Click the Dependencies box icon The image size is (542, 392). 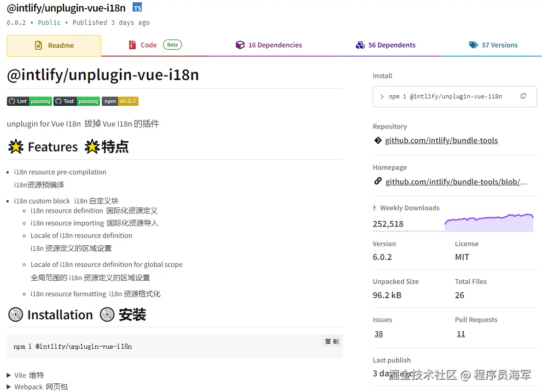coord(240,45)
